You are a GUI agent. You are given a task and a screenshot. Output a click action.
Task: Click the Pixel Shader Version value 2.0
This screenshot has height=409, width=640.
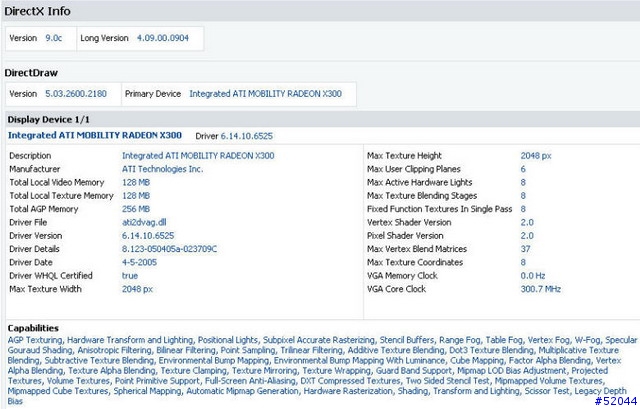[527, 236]
